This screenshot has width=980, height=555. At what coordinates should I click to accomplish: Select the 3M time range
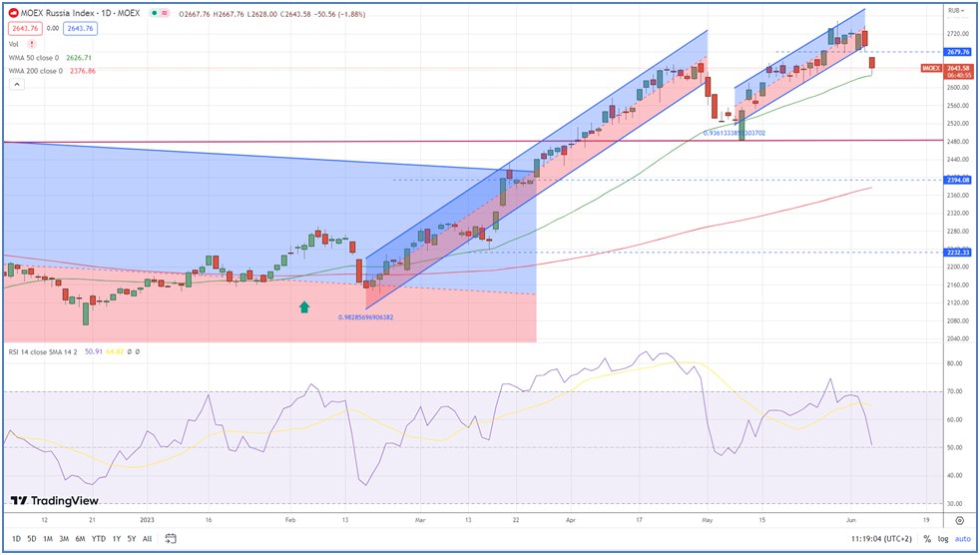click(64, 539)
